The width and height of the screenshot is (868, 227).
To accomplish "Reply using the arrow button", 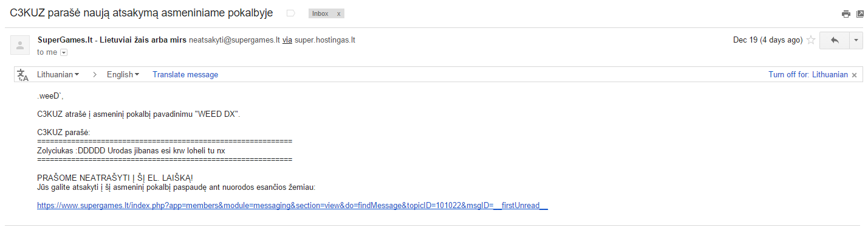I will coord(835,40).
